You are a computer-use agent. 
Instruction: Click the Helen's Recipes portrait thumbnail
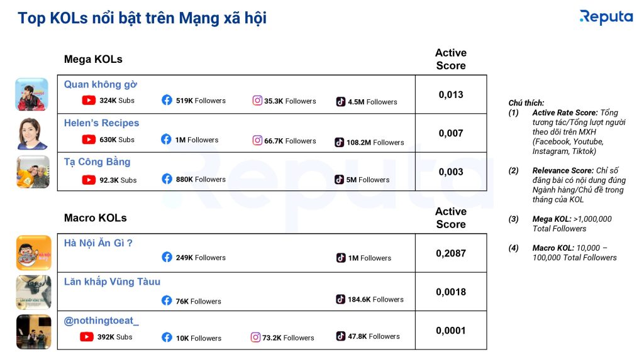point(33,133)
